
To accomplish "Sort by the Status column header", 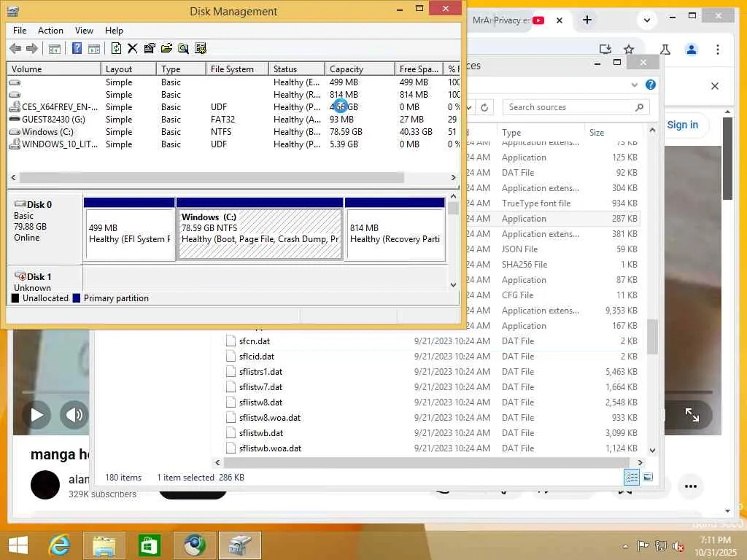I will click(x=297, y=69).
